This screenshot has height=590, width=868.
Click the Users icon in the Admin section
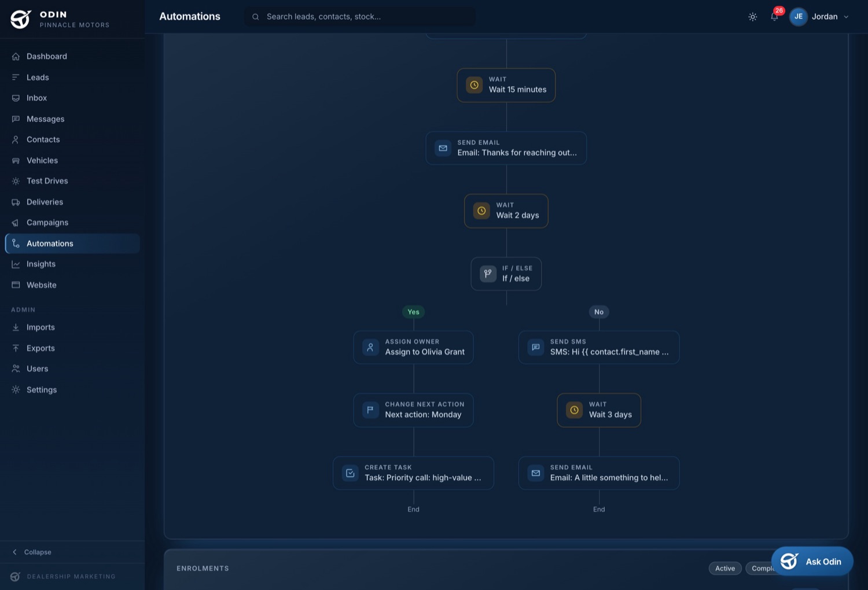[x=16, y=369]
